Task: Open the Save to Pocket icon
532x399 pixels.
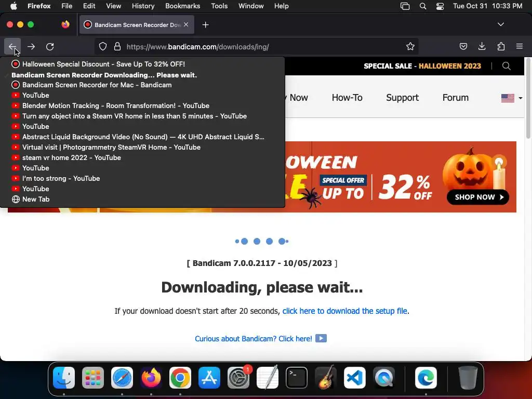Action: point(463,46)
